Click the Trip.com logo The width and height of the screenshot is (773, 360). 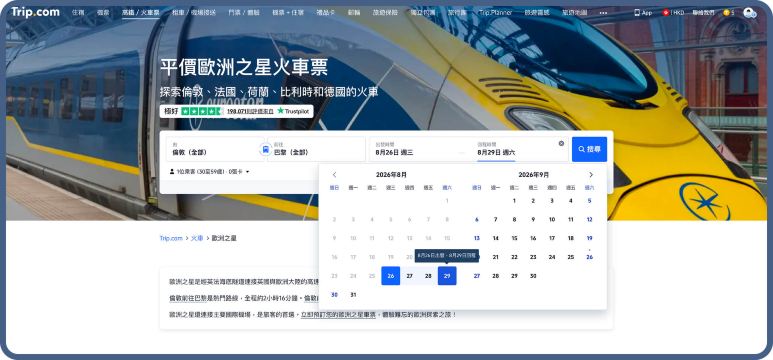tap(35, 12)
